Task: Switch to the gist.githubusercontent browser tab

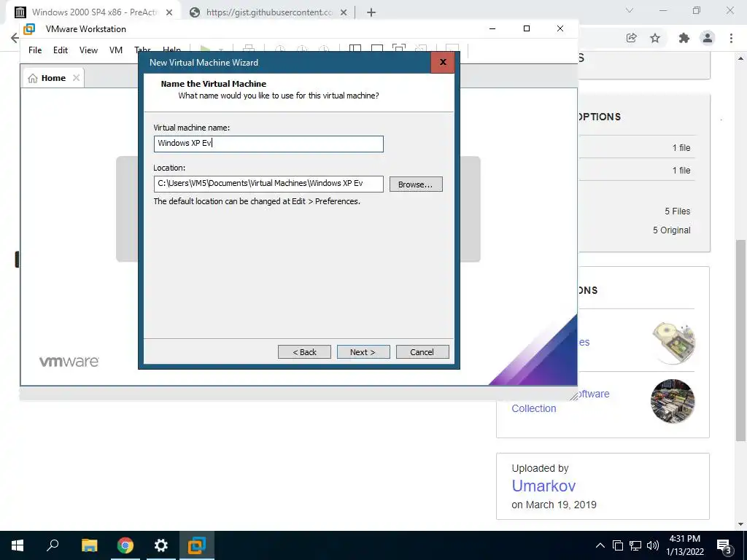Action: click(x=269, y=12)
